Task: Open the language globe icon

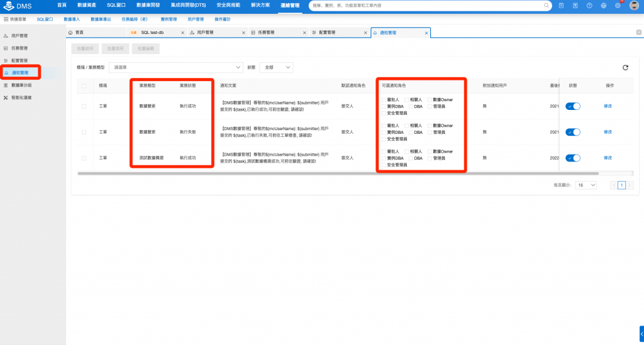Action: tap(603, 6)
